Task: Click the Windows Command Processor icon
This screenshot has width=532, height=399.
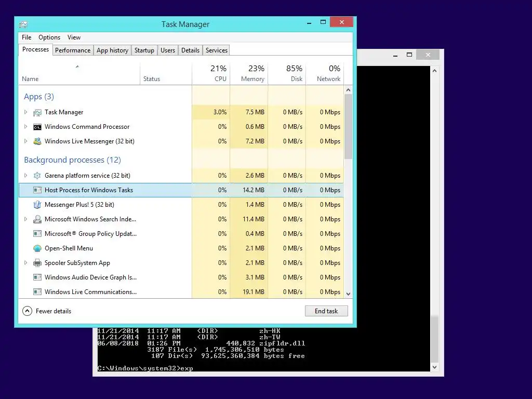Action: (x=37, y=127)
